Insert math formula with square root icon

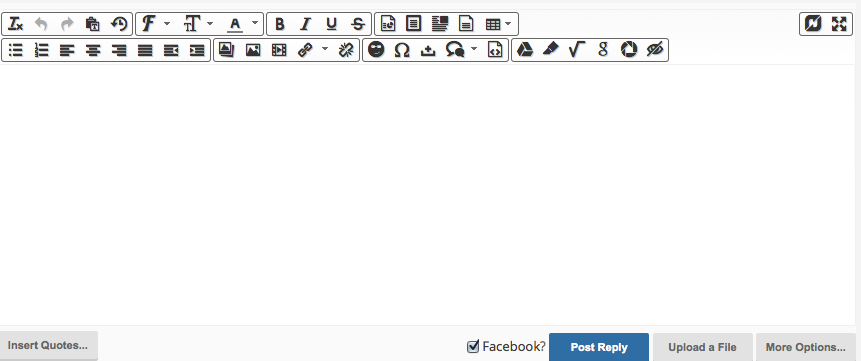click(576, 50)
